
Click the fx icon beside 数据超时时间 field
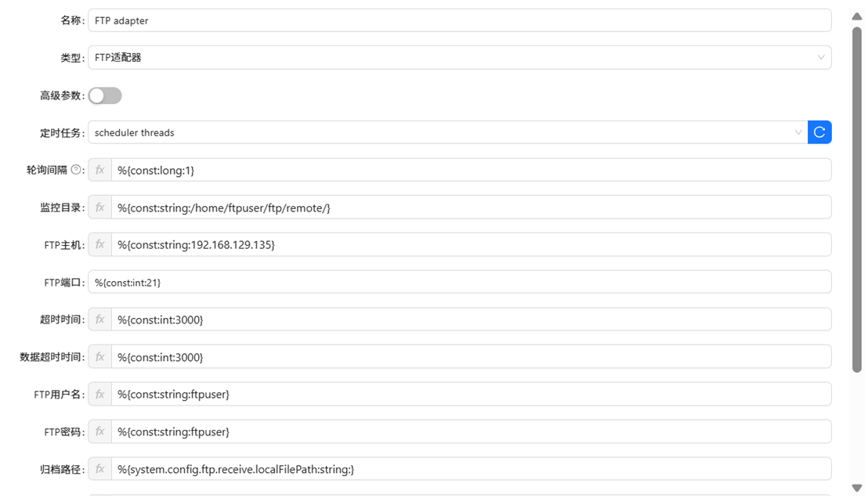tap(99, 357)
